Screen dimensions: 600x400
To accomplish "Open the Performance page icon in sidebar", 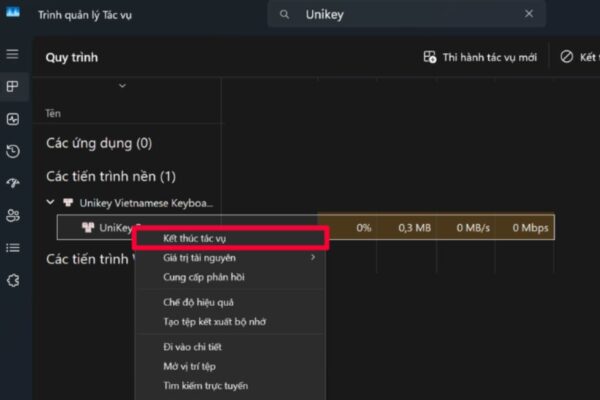I will pyautogui.click(x=12, y=119).
